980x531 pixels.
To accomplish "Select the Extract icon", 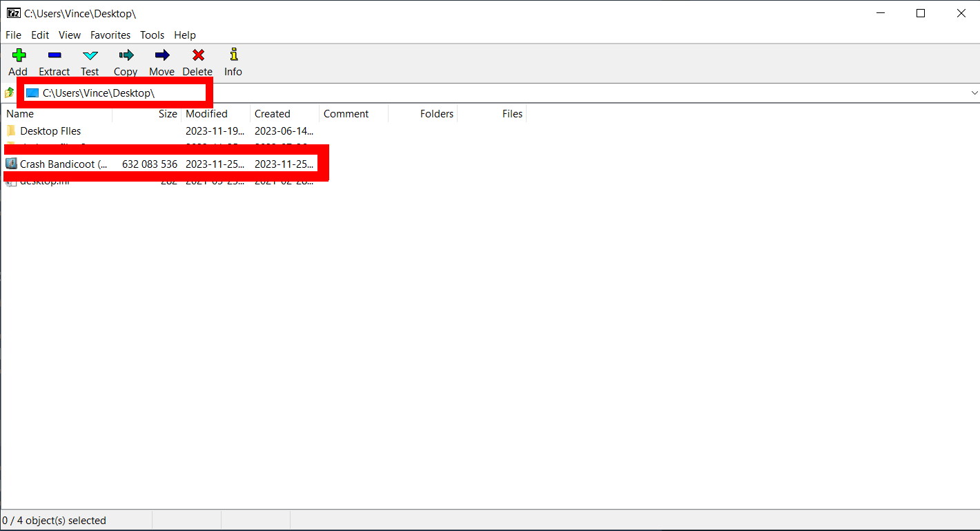I will (54, 61).
